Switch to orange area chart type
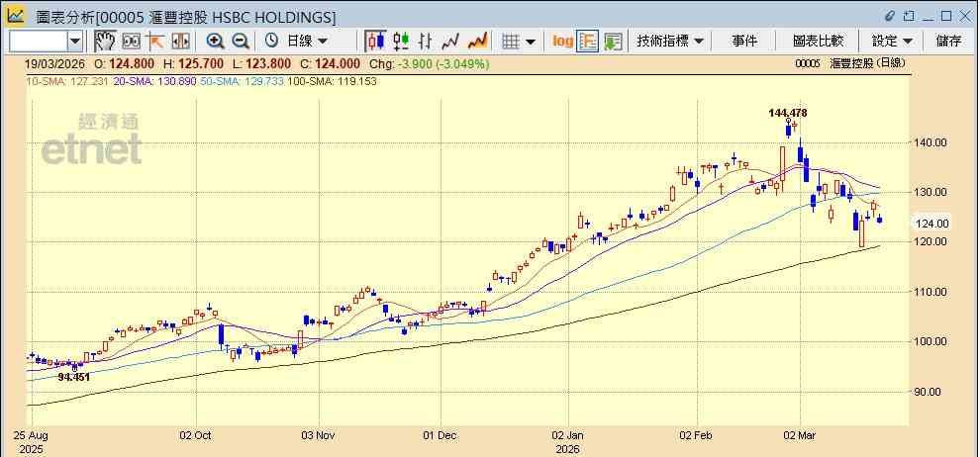 pyautogui.click(x=477, y=42)
